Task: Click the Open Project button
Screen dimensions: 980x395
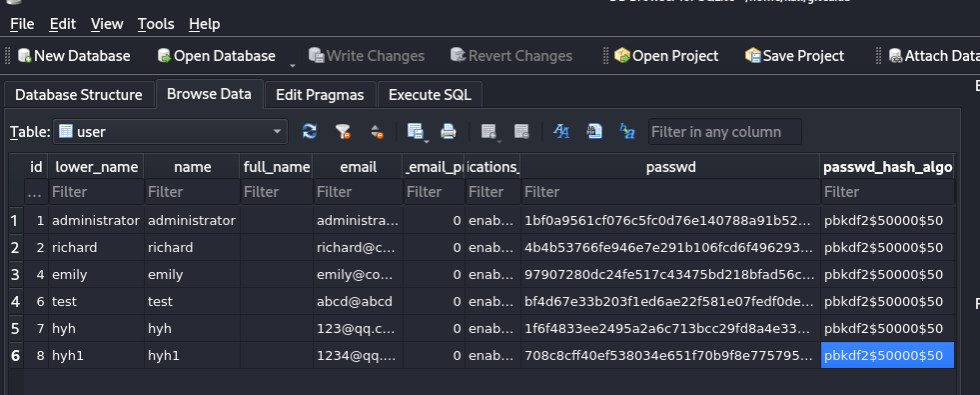Action: coord(666,56)
